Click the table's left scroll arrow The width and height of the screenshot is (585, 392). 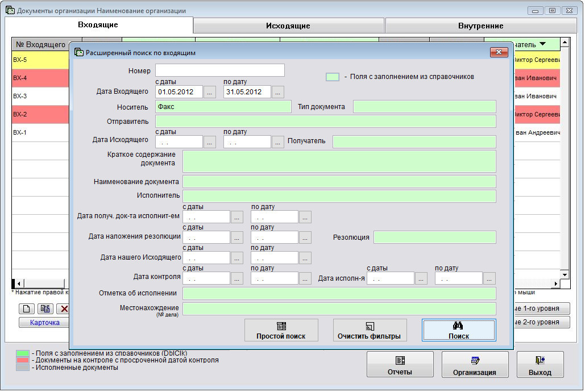click(18, 283)
